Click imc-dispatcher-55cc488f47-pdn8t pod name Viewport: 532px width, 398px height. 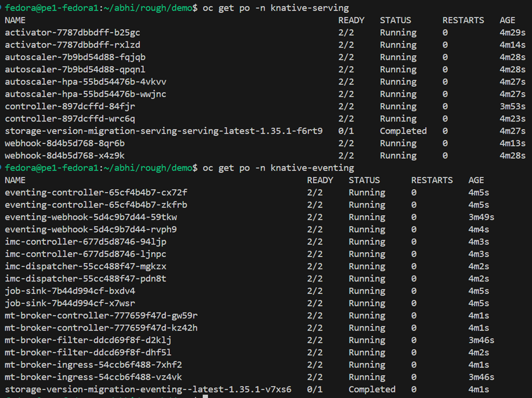coord(85,279)
